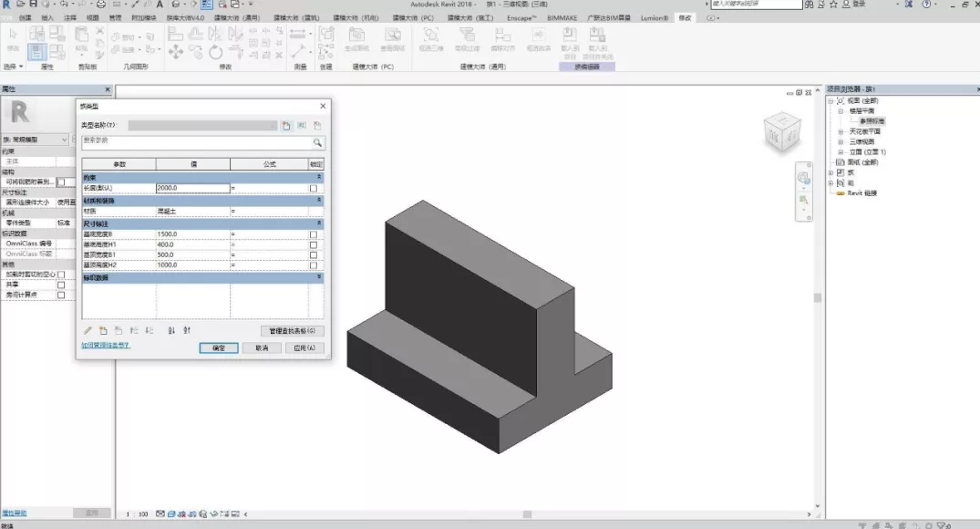Viewport: 980px width, 529px height.
Task: Click the Save icon in quick access toolbar
Action: (33, 4)
